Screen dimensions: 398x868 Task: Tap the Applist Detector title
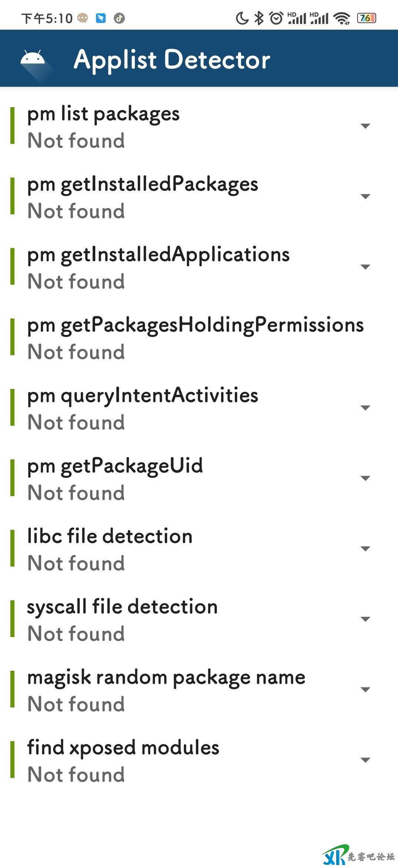pos(172,59)
